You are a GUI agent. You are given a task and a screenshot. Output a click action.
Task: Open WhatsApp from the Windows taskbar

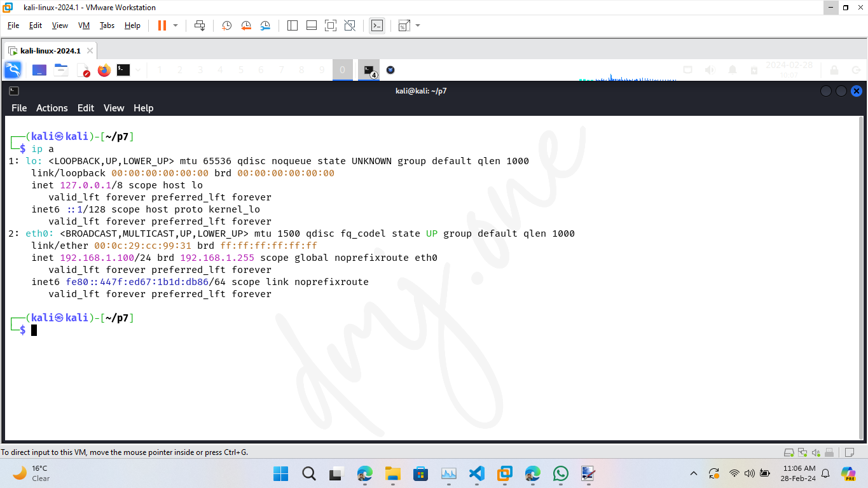560,473
